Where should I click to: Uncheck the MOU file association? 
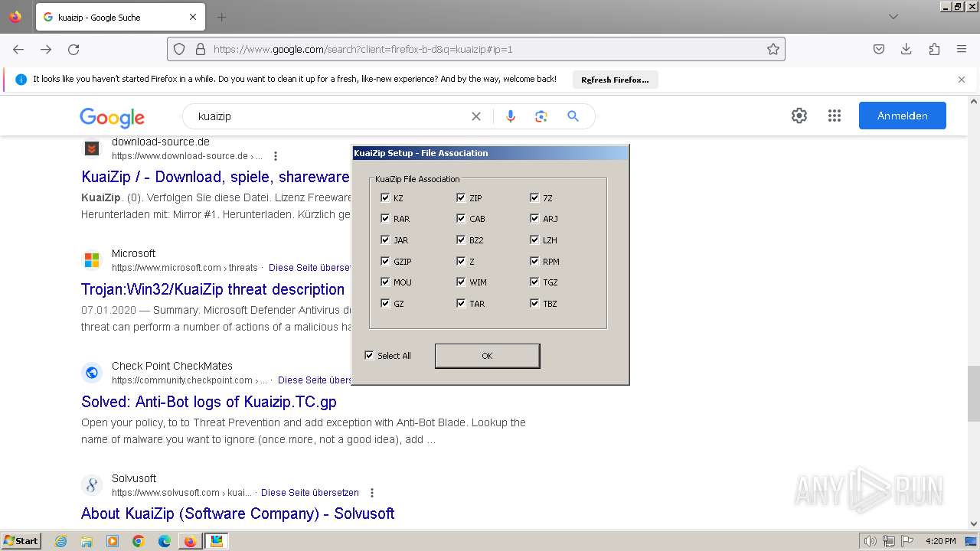[385, 282]
